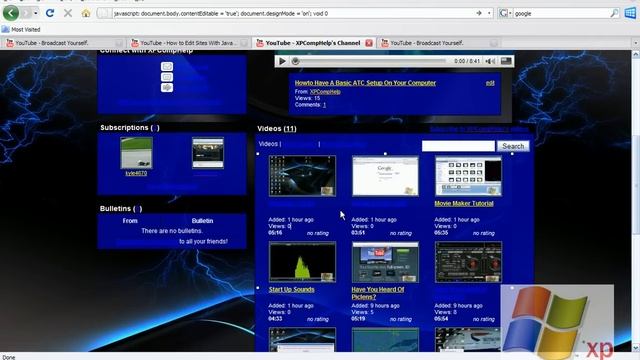Mute the video player volume

[490, 61]
